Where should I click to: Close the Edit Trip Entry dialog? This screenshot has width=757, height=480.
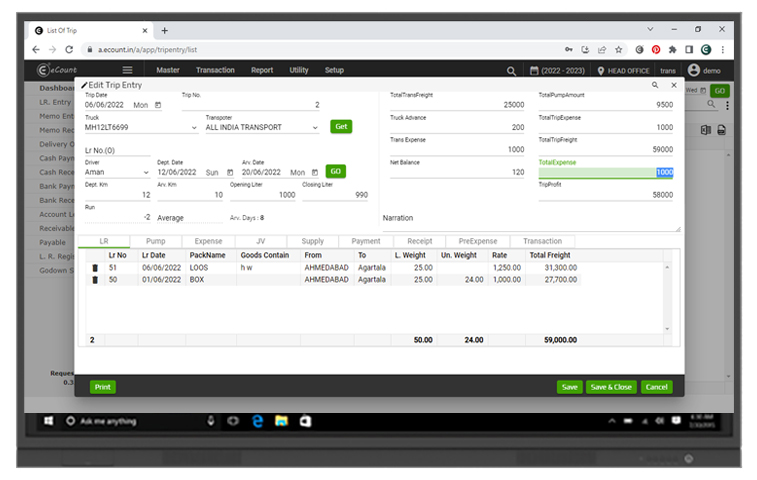674,85
